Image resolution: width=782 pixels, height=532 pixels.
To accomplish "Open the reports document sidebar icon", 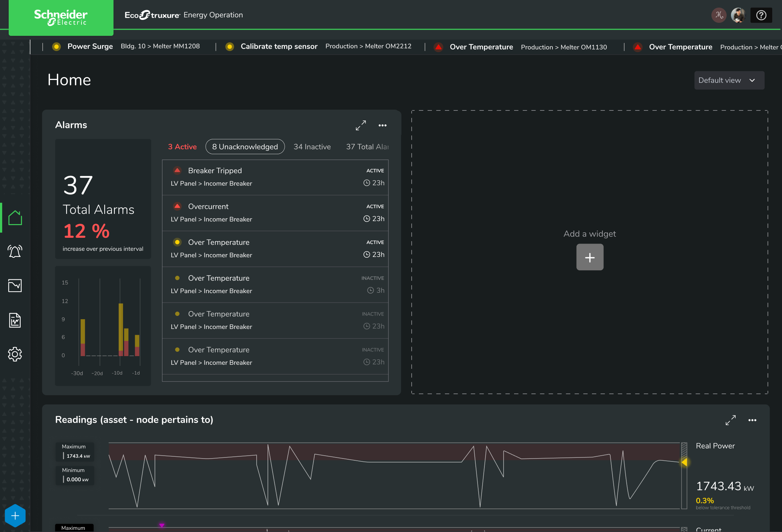I will point(15,320).
